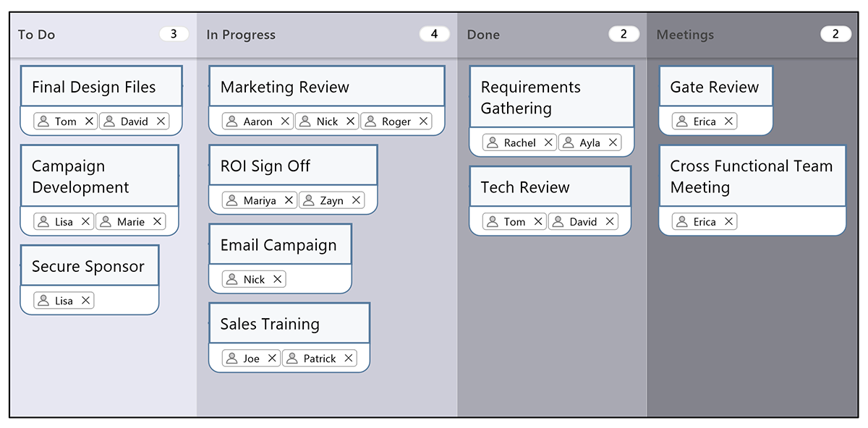Click Rachel's person icon on Requirements Gathering
This screenshot has width=868, height=428.
(x=493, y=143)
